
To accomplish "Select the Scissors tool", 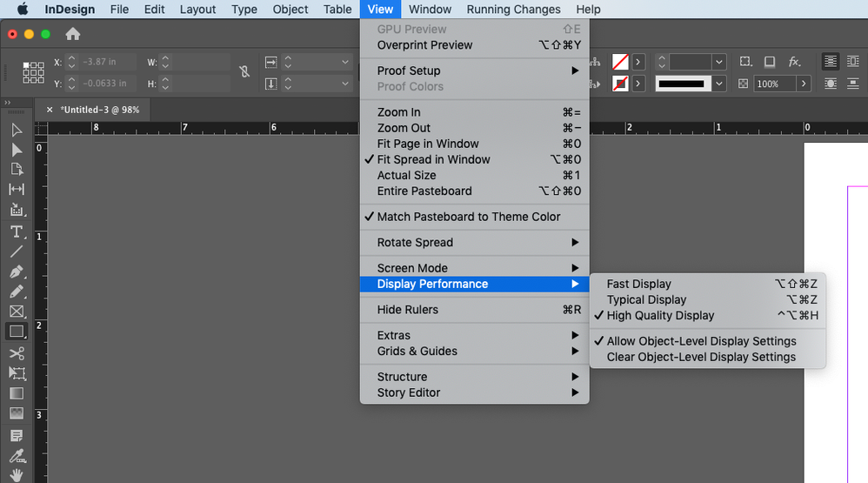I will (17, 352).
